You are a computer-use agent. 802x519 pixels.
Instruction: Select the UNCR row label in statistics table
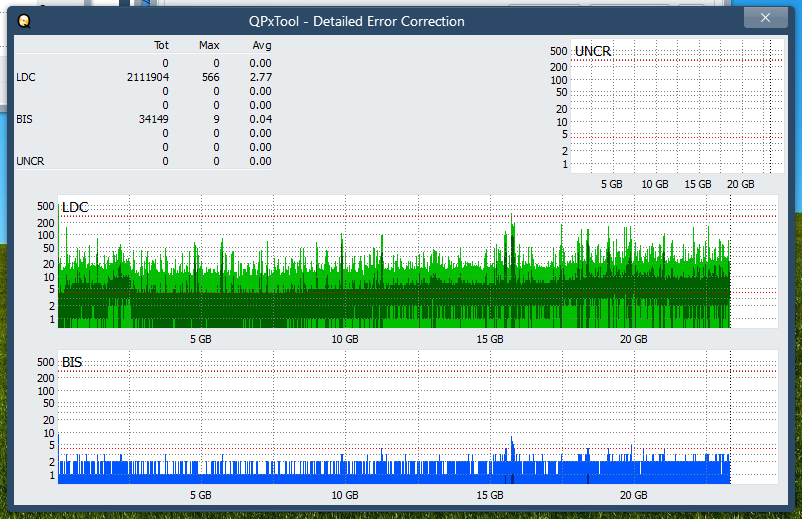click(30, 161)
